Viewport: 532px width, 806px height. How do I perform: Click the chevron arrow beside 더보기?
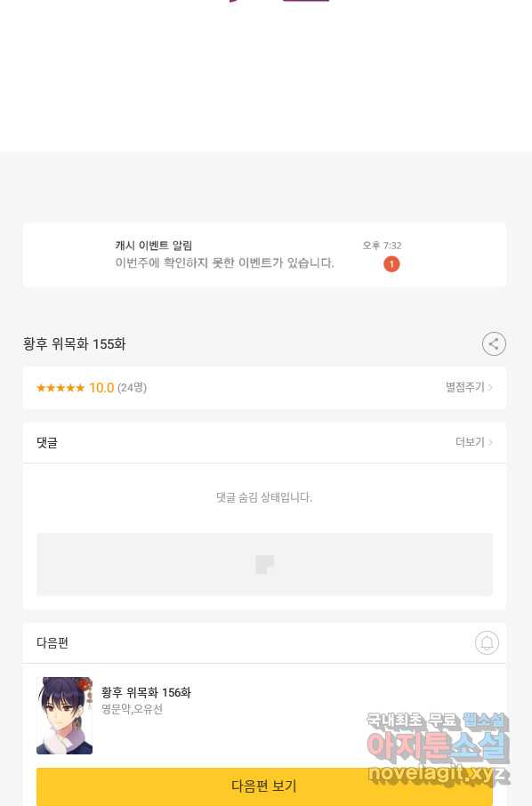[490, 442]
